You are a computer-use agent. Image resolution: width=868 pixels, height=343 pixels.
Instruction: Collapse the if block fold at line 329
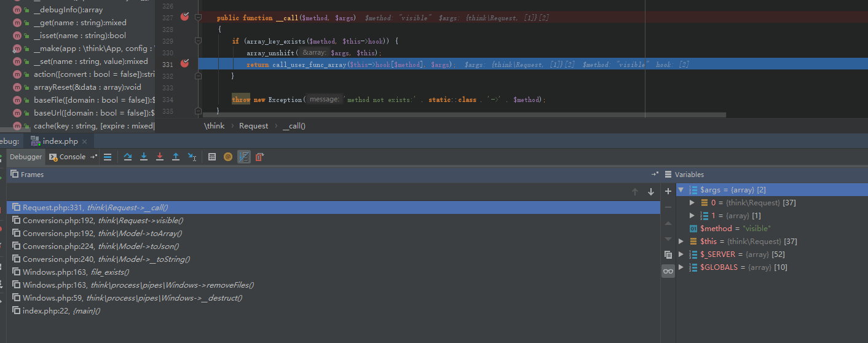[198, 41]
